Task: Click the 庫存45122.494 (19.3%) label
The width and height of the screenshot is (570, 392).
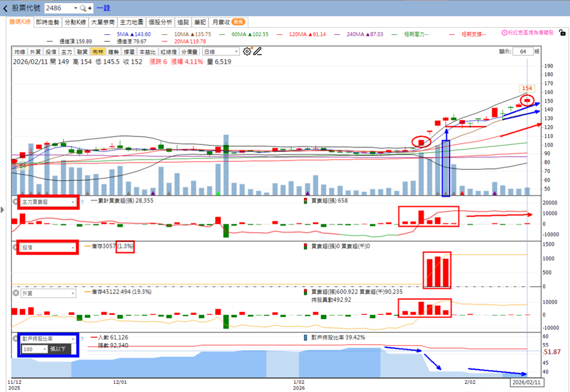Action: tap(118, 292)
